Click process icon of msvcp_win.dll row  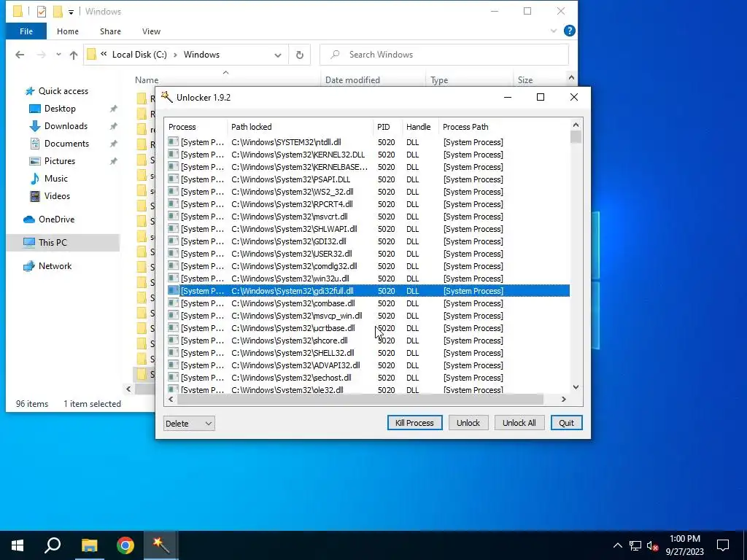174,315
